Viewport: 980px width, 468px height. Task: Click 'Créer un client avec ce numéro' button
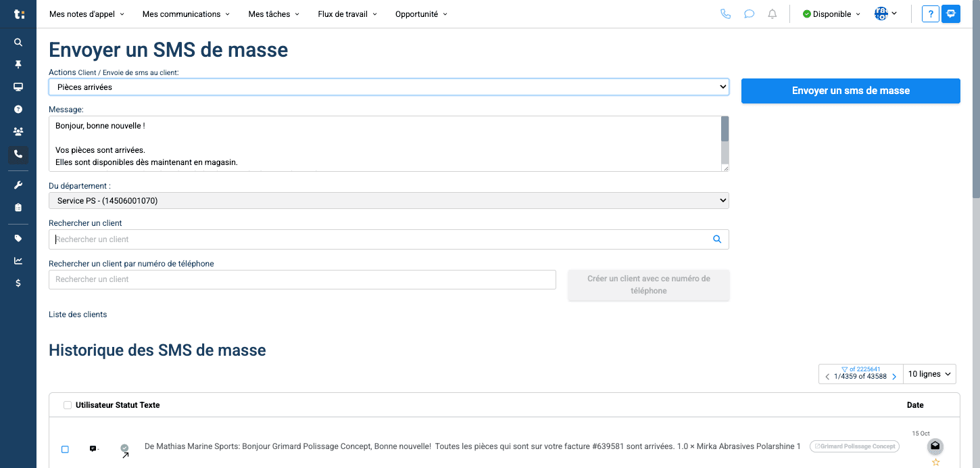[x=649, y=285]
